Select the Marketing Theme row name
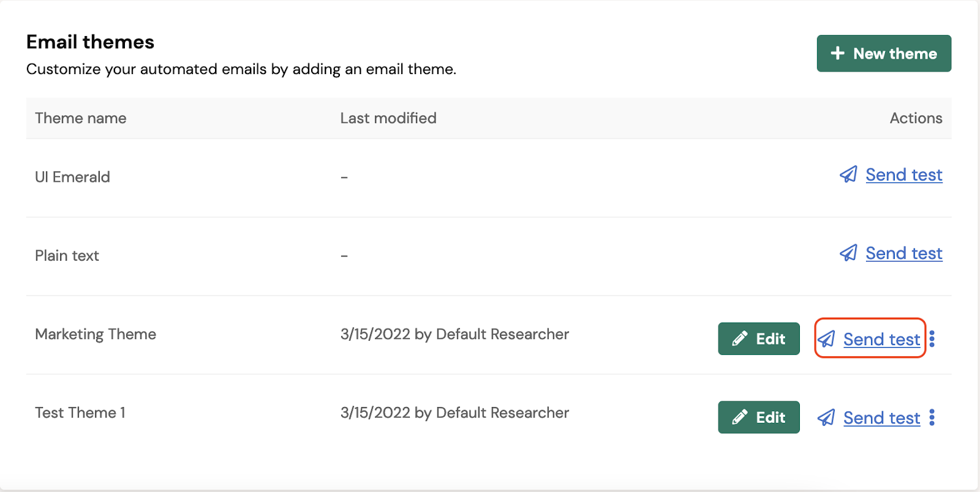The height and width of the screenshot is (492, 980). coord(96,334)
